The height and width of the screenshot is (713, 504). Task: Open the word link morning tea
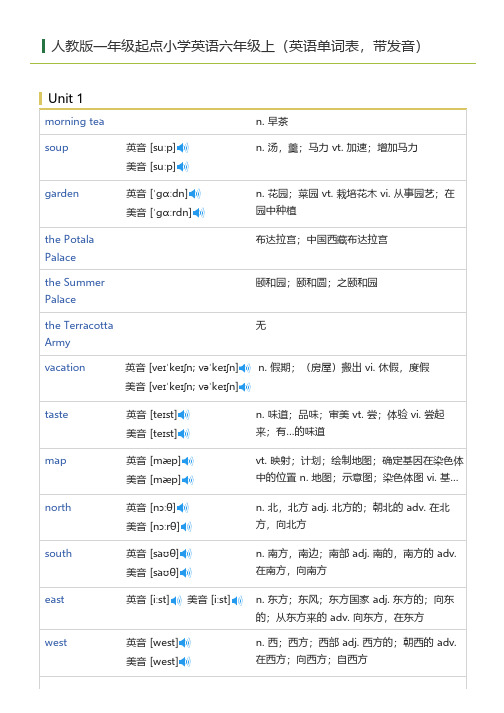tap(75, 121)
